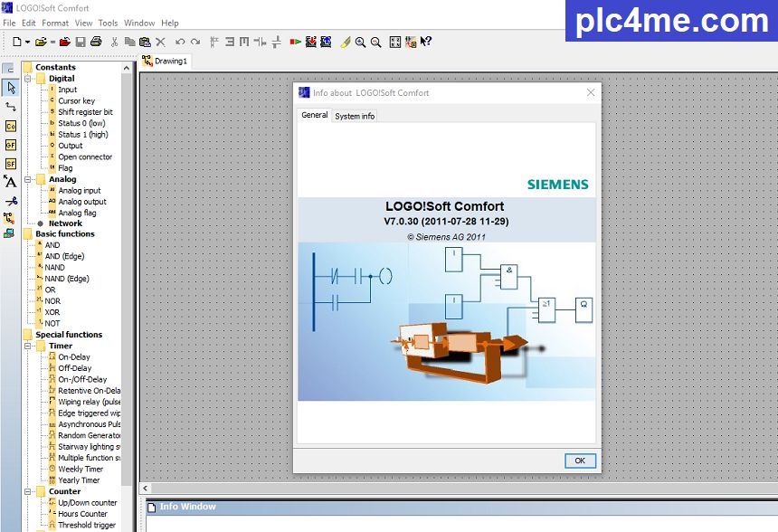Open the Co constants tool button
The height and width of the screenshot is (532, 778).
10,126
